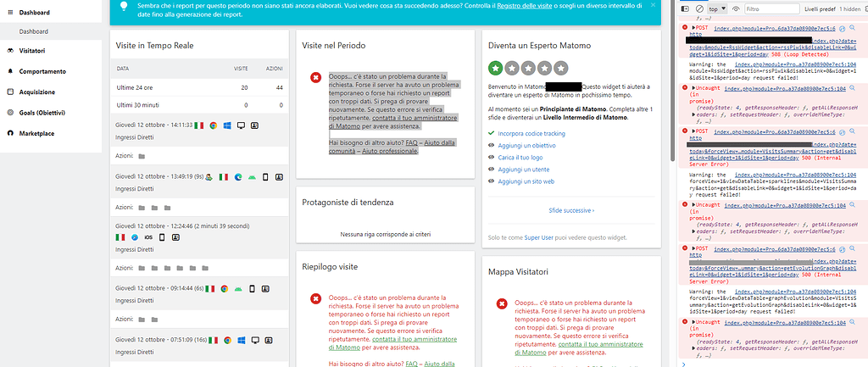Screen dimensions: 868x367
Task: Click 'Nessuna riga corrisponde ai criteri' text
Action: 386,234
